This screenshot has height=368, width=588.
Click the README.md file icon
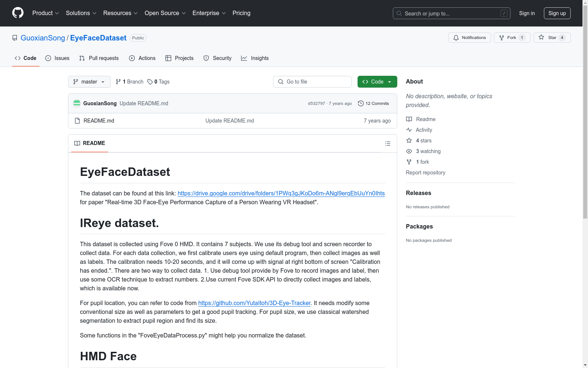tap(77, 121)
